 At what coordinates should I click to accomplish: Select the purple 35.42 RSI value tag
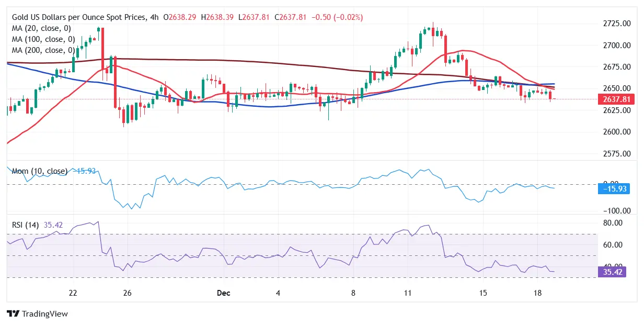pyautogui.click(x=611, y=272)
